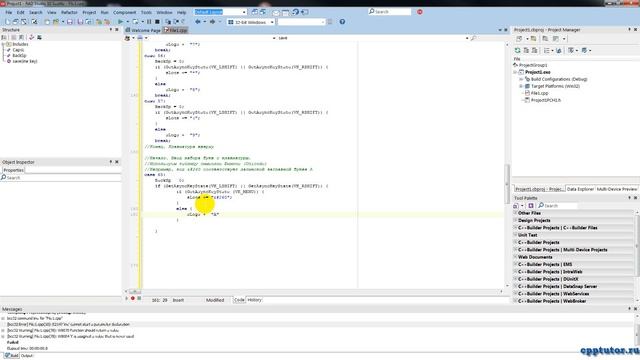The image size is (640, 360).
Task: Click the Step over icon in debug toolbar
Action: (x=176, y=22)
